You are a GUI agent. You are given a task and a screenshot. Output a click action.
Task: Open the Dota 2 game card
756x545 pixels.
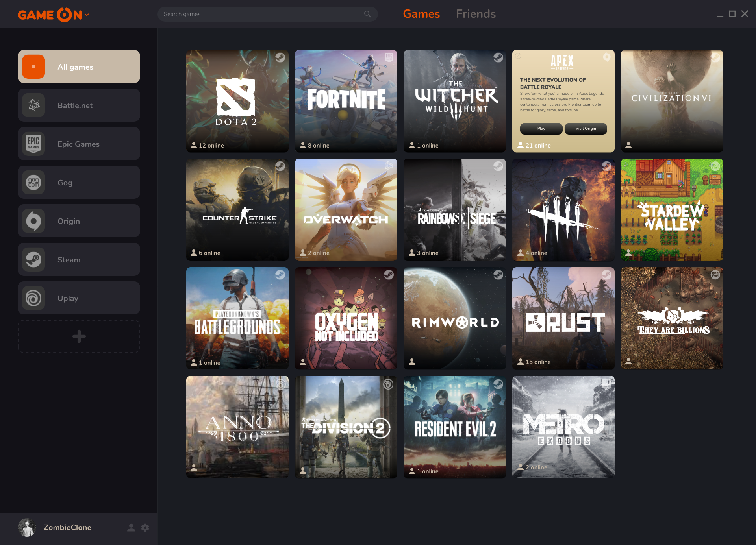[237, 101]
